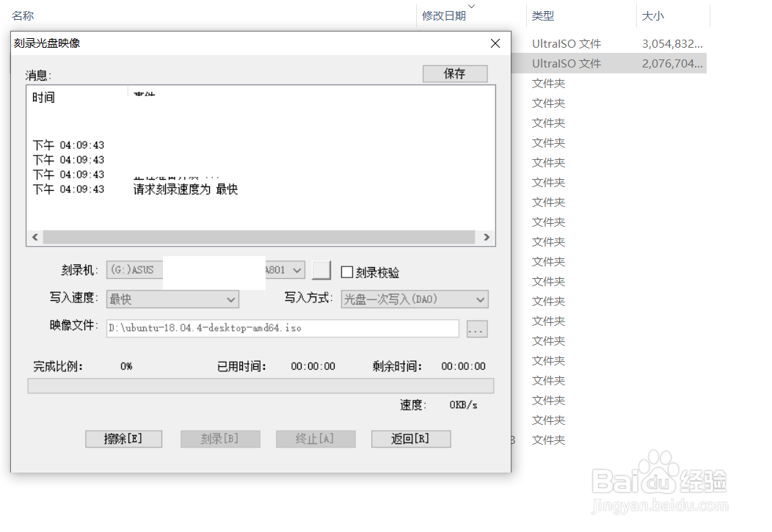The height and width of the screenshot is (532, 772).
Task: Close the 刻录光盘映像 dialog
Action: click(x=495, y=43)
